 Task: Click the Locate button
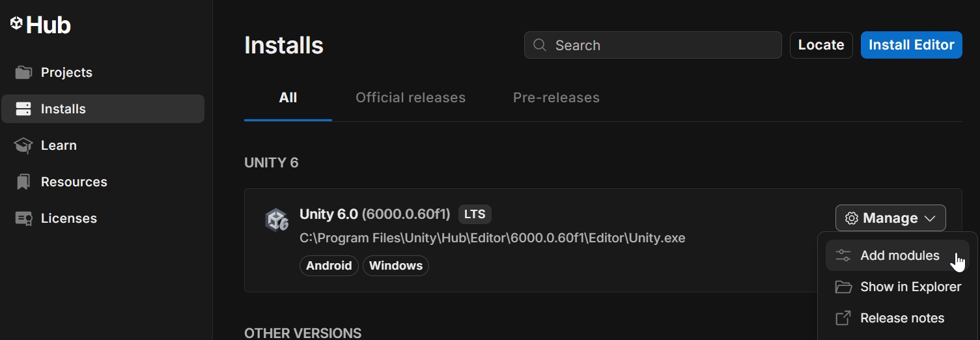(820, 45)
